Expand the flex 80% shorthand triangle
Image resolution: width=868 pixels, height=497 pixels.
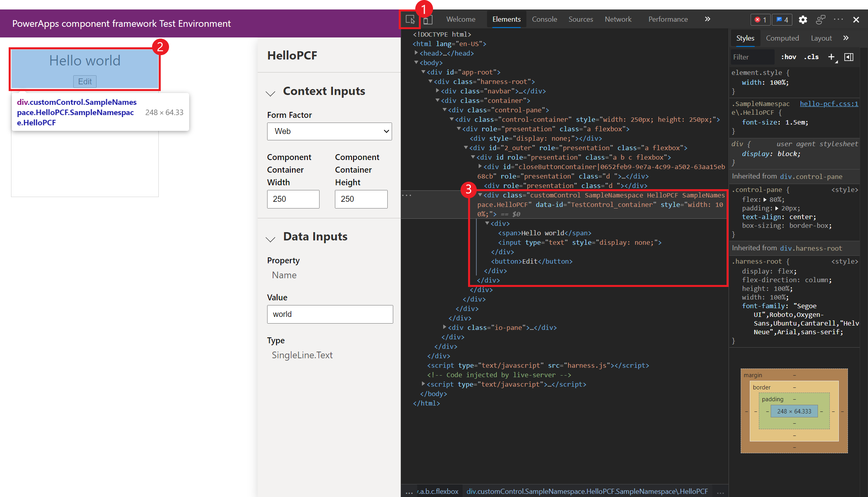coord(765,199)
